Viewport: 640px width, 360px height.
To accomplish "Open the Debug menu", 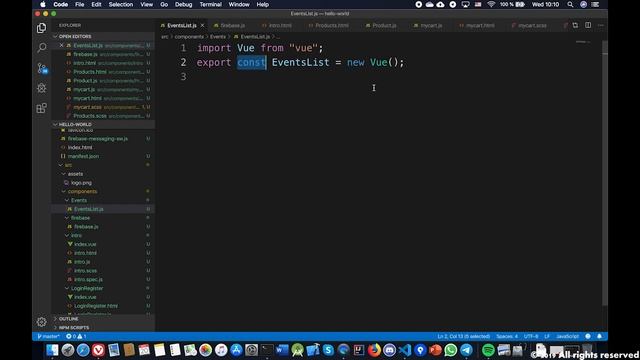I will coord(183,4).
